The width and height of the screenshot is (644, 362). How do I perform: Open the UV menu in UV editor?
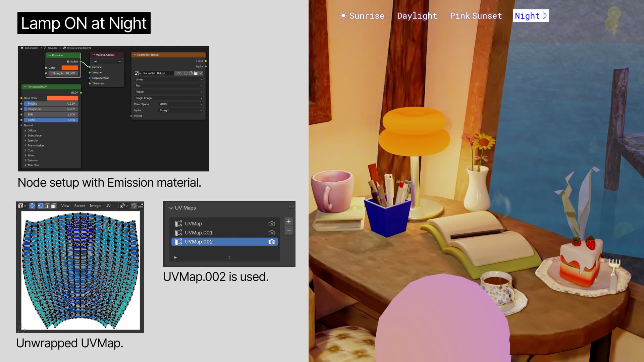108,206
